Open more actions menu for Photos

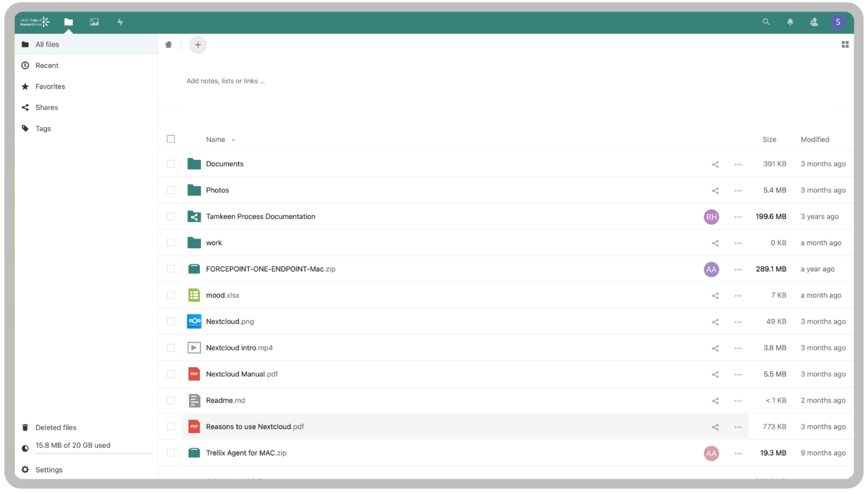click(738, 190)
